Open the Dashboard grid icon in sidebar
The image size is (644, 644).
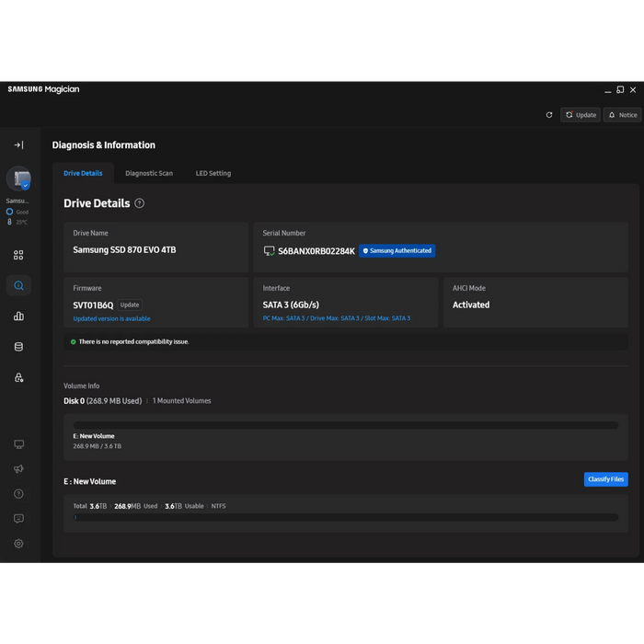click(18, 255)
